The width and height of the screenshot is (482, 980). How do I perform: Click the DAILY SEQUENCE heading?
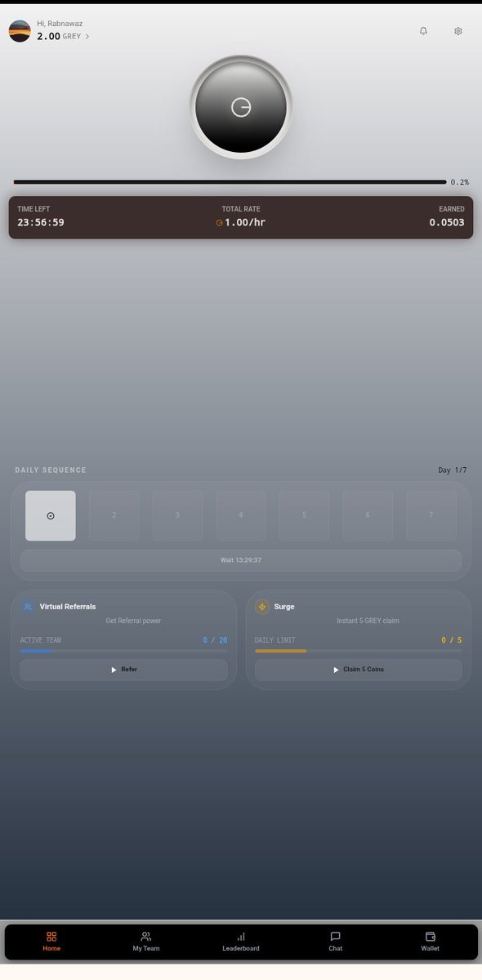pyautogui.click(x=51, y=470)
